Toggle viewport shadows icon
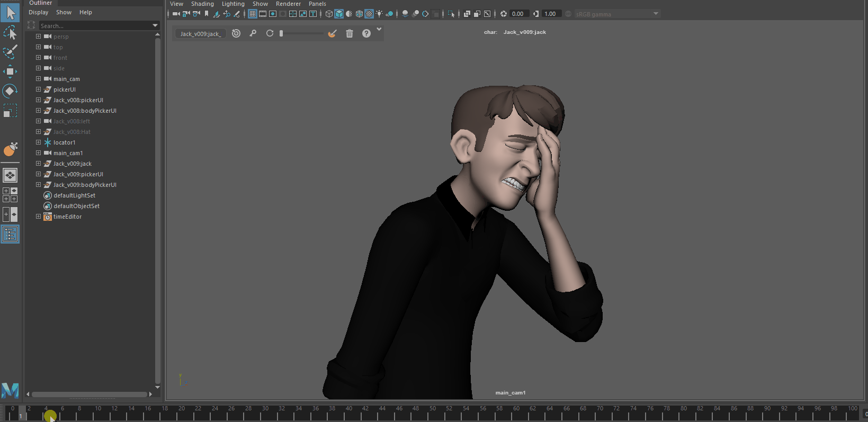Viewport: 868px width, 422px height. click(390, 14)
